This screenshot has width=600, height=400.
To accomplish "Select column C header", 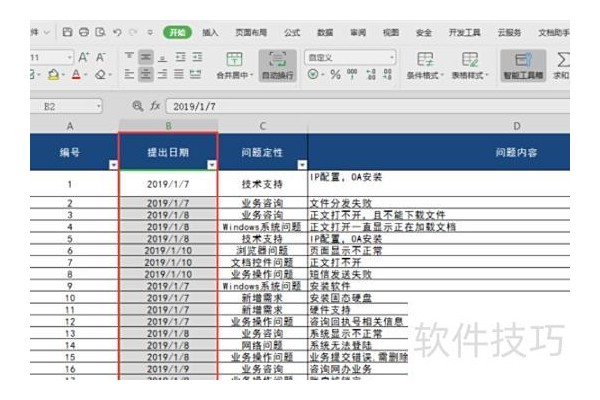I will point(262,126).
